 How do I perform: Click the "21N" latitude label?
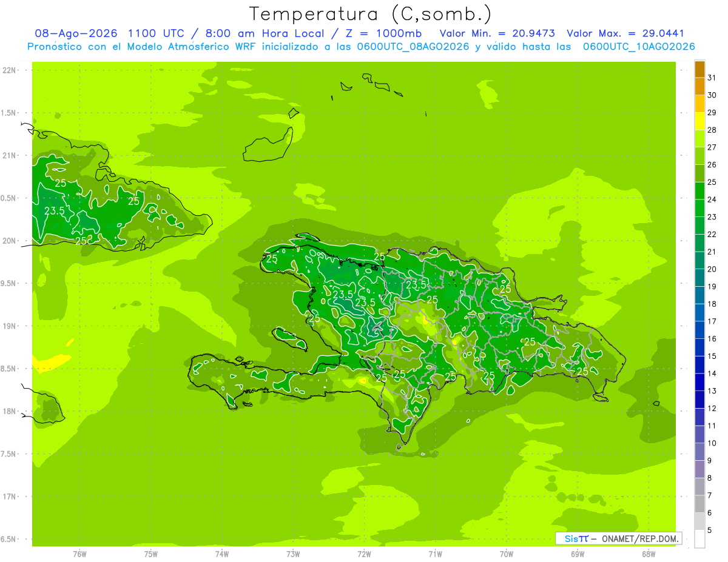click(x=10, y=156)
